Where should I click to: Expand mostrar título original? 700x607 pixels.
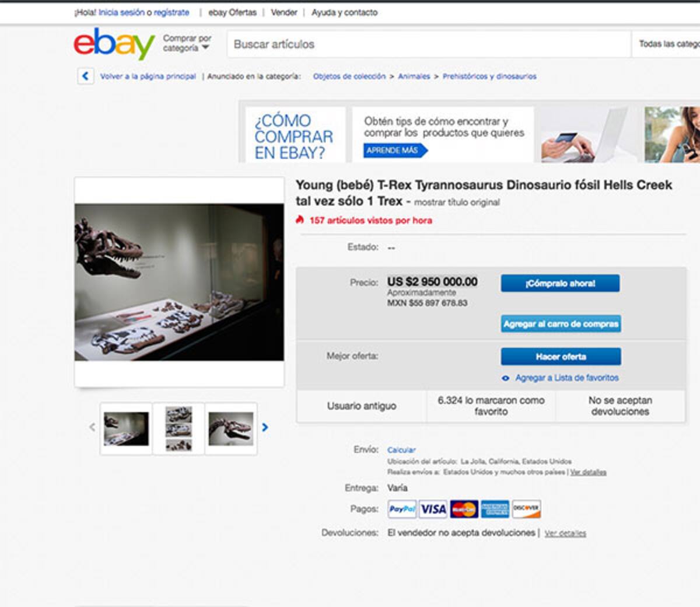click(x=457, y=203)
